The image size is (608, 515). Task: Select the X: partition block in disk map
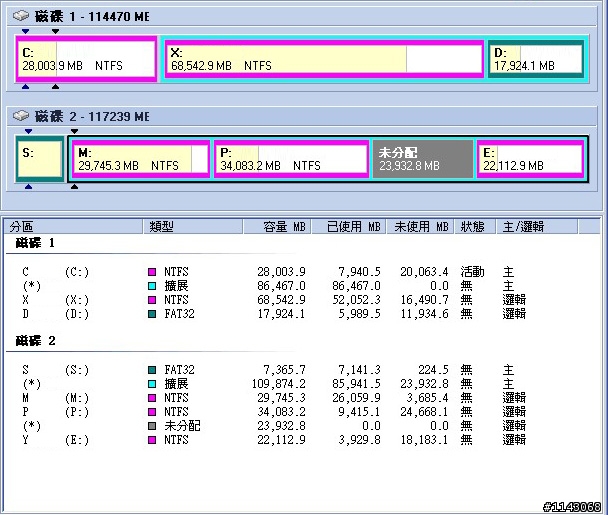click(325, 59)
